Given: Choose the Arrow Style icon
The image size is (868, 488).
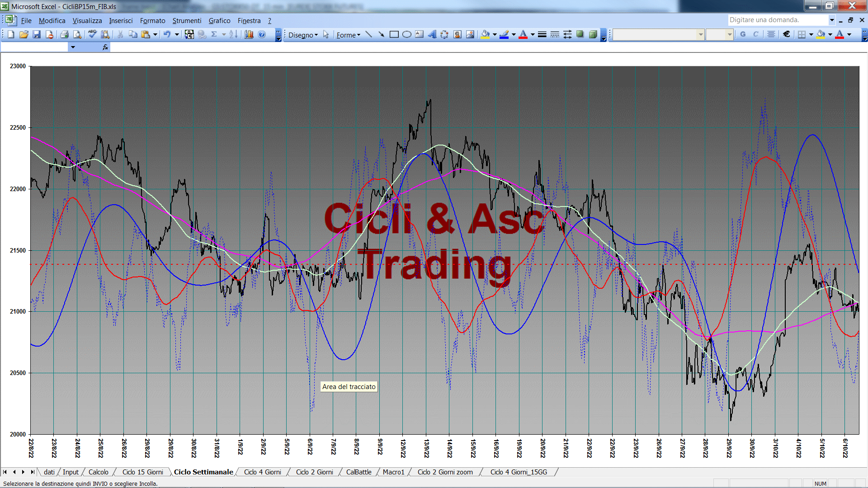Looking at the screenshot, I should 567,34.
